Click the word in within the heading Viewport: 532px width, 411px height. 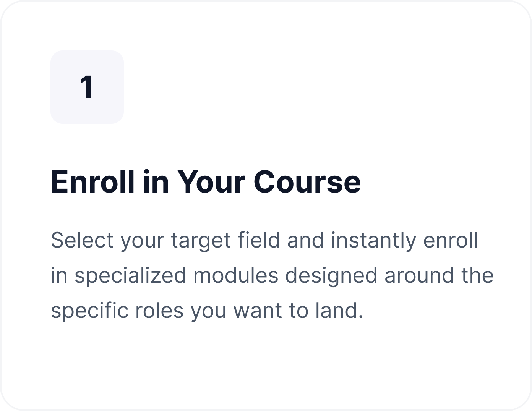(x=156, y=182)
